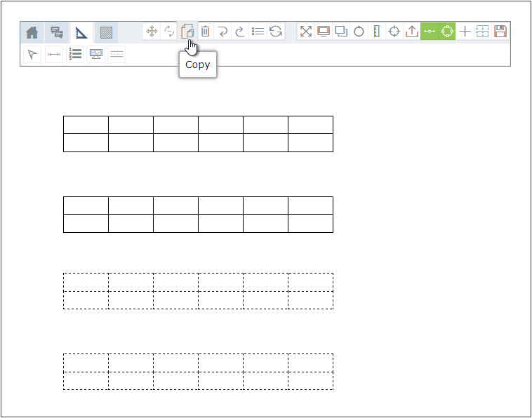Click the Undo arrow icon

click(x=223, y=32)
